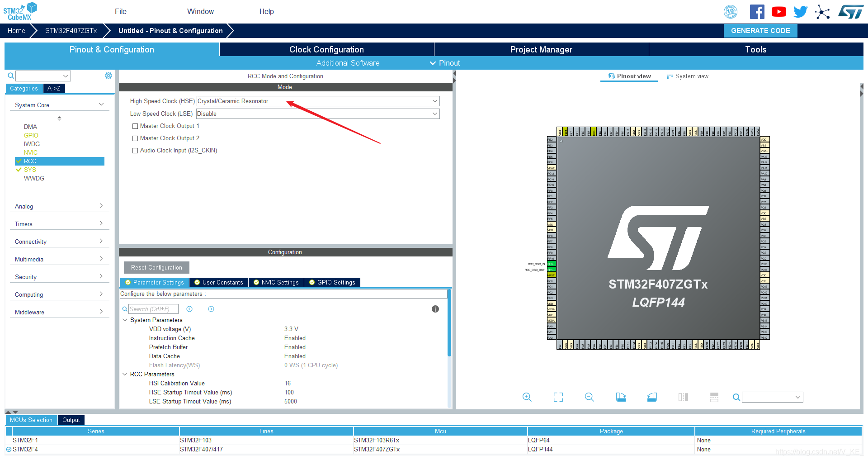
Task: Open the NVIC Settings tab
Action: pos(276,282)
